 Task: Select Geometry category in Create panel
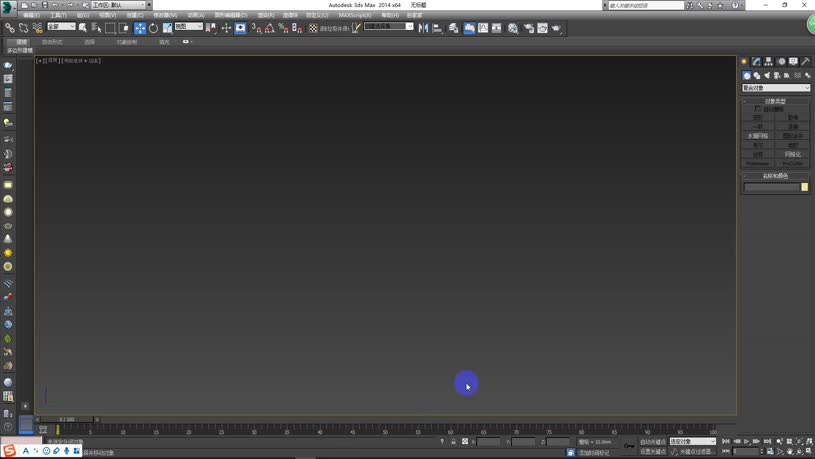coord(747,75)
